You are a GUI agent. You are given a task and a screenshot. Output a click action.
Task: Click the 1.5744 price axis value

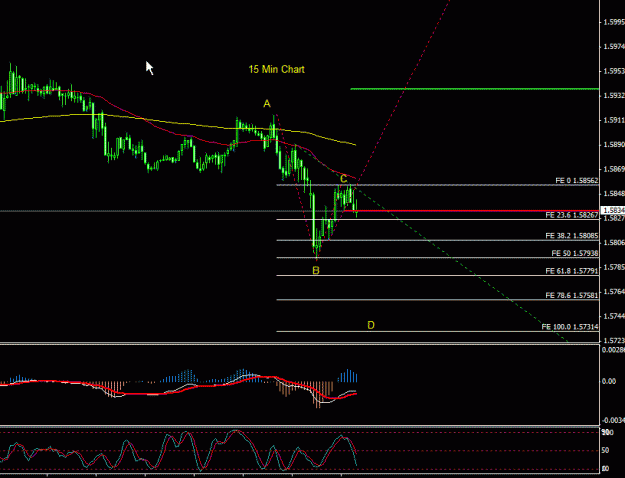tap(614, 316)
